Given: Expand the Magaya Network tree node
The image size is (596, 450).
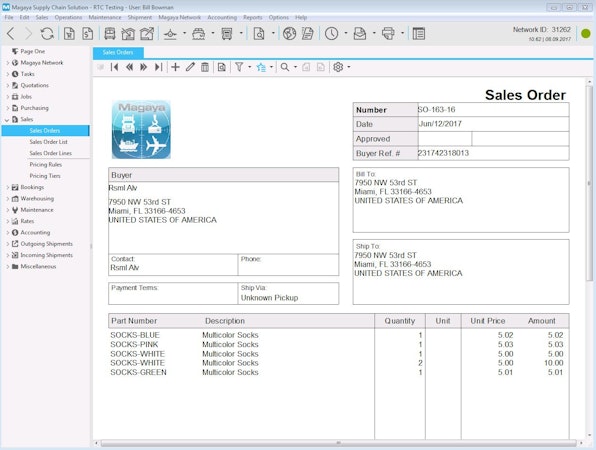Looking at the screenshot, I should click(7, 63).
